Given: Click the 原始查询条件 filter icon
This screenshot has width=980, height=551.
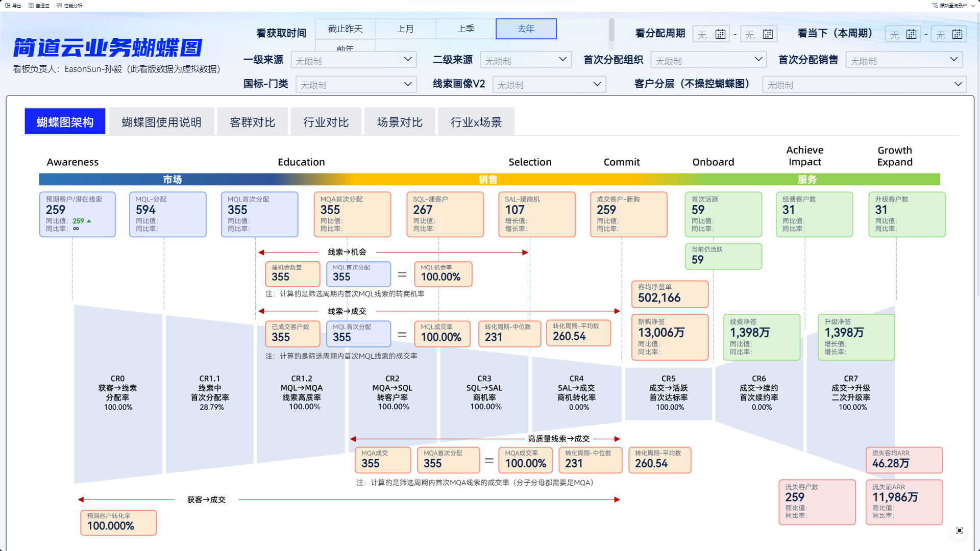Looking at the screenshot, I should click(x=935, y=6).
